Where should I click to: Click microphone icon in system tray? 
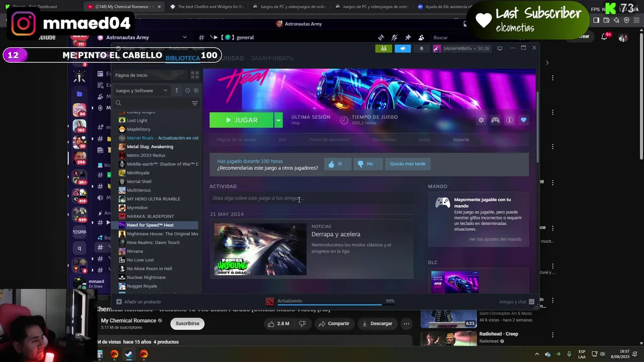[569, 354]
